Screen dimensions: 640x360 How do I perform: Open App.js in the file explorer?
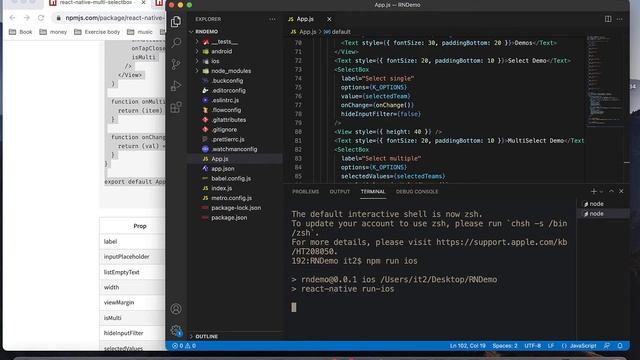click(235, 159)
